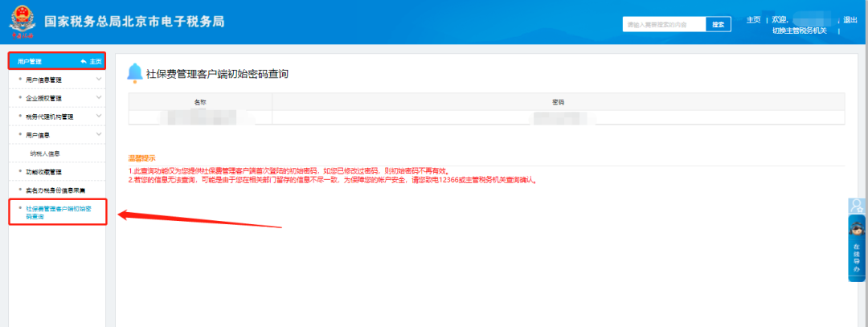Open 实名办税身份信息采集 menu item
868x327 pixels.
(x=54, y=190)
